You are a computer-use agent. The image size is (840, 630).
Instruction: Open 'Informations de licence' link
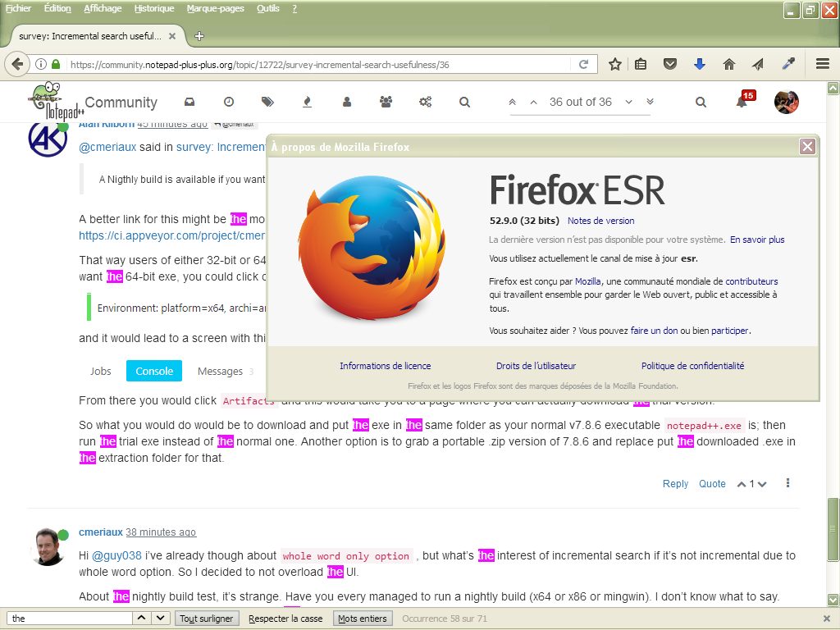point(386,366)
